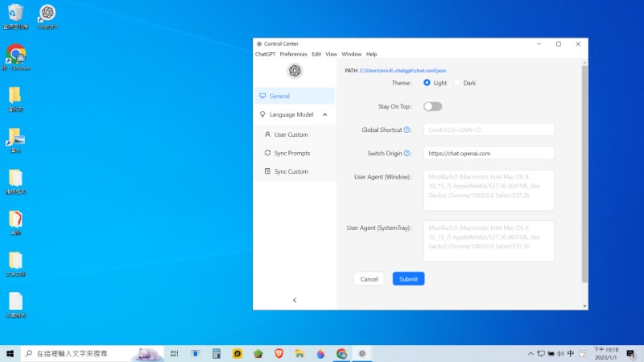Image resolution: width=644 pixels, height=362 pixels.
Task: Open the Help menu
Action: coord(371,54)
